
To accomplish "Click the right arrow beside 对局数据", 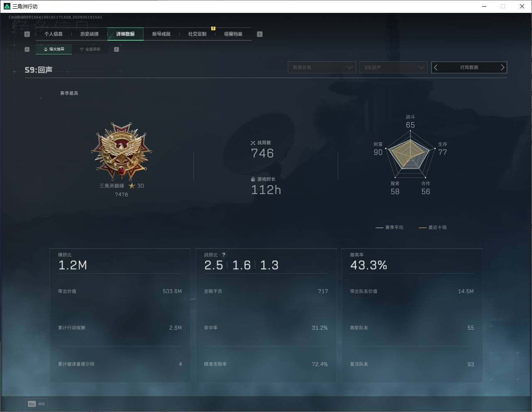I will (503, 67).
